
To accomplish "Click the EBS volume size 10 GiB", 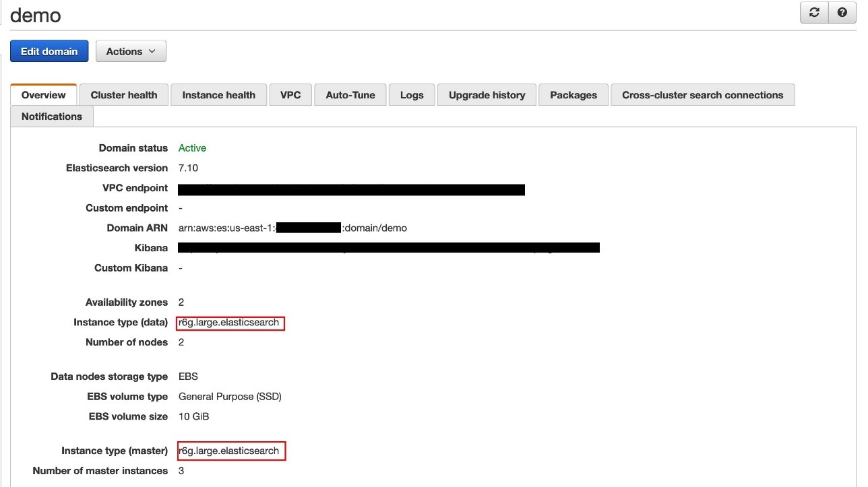I will pos(193,416).
